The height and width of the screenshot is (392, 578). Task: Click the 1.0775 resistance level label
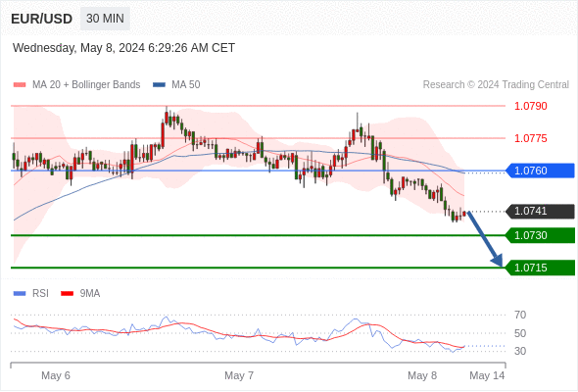[530, 138]
